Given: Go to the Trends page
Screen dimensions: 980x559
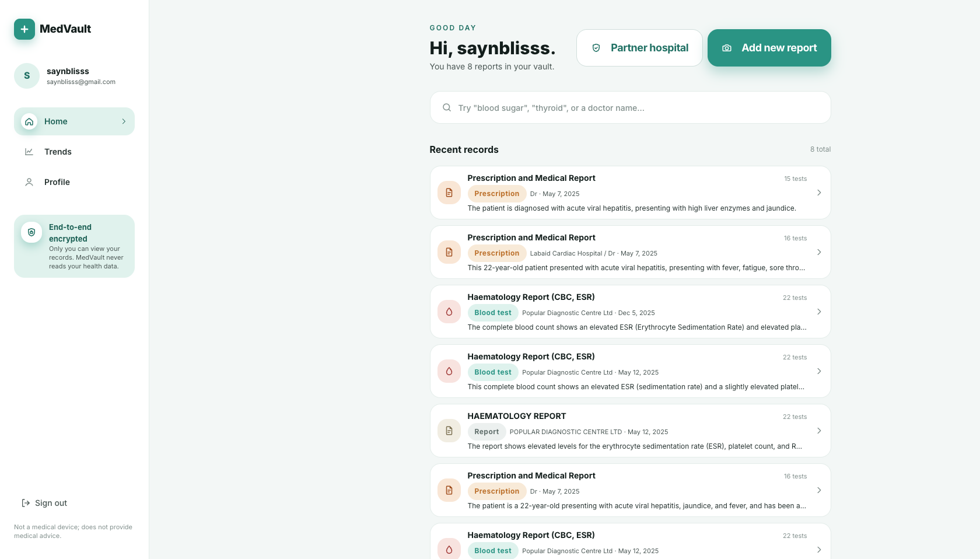Looking at the screenshot, I should point(74,152).
